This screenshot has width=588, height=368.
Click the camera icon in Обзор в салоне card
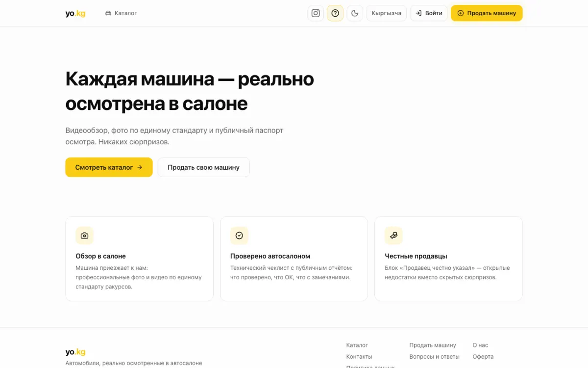(84, 236)
